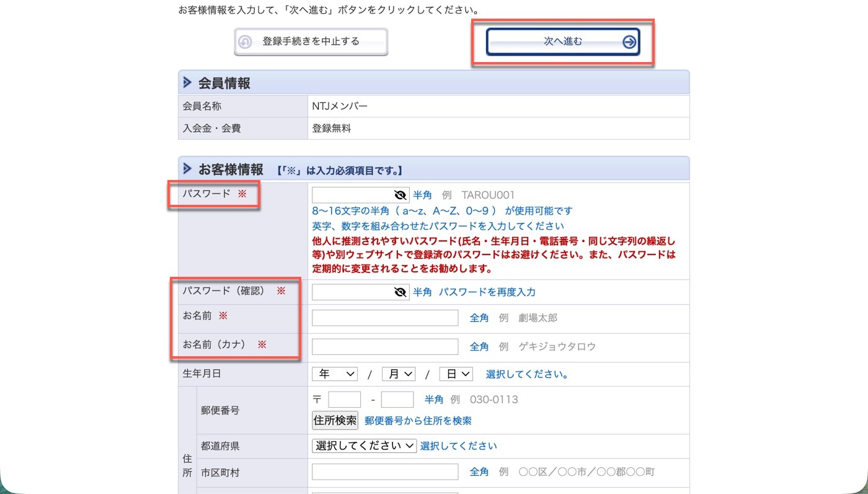Proceed with the 次へ進む button
Viewport: 868px width, 494px height.
[562, 42]
